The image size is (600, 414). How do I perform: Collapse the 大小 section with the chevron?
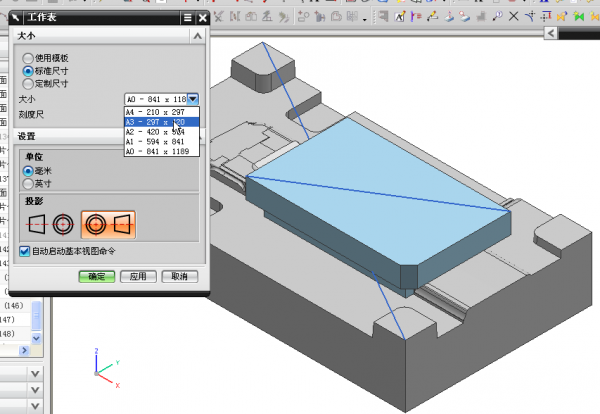click(197, 36)
